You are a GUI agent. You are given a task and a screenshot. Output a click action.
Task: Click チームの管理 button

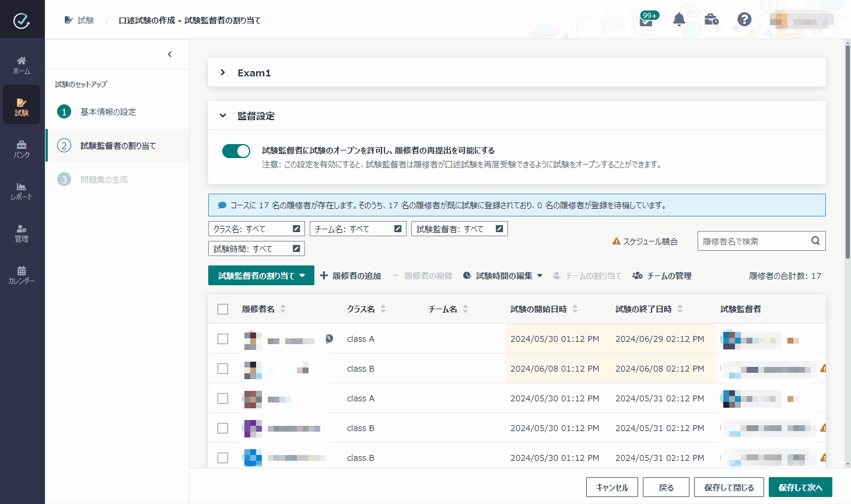click(662, 275)
